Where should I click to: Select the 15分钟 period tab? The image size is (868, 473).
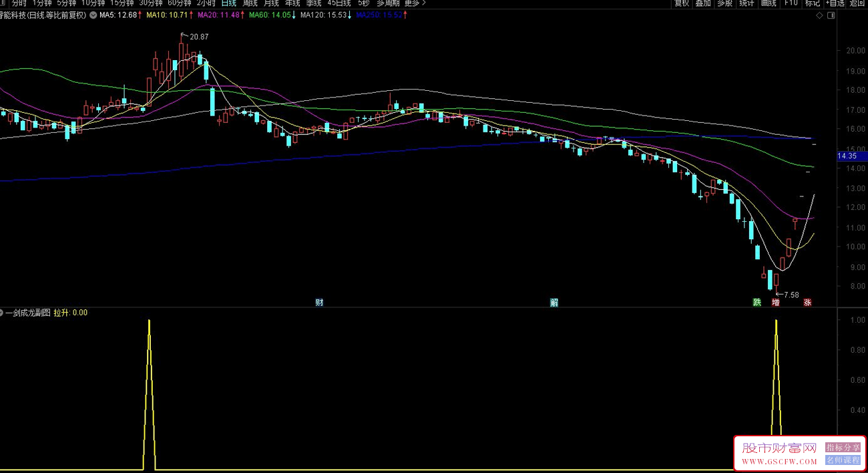tap(122, 3)
